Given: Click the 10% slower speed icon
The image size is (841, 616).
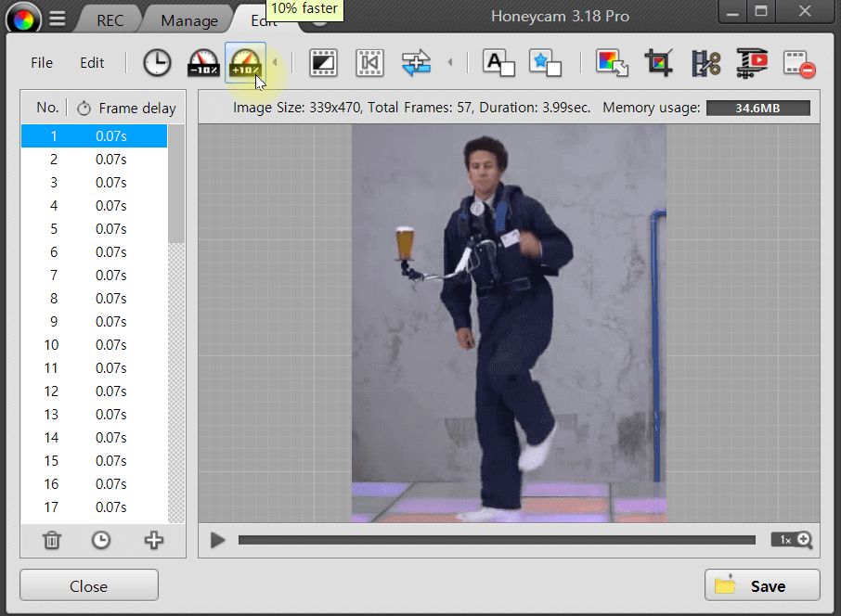Looking at the screenshot, I should coord(203,63).
